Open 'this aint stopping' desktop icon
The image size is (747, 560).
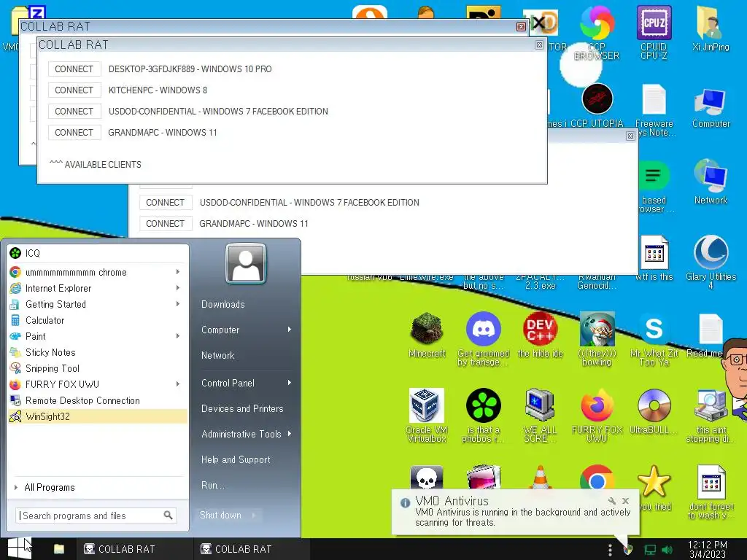point(711,415)
